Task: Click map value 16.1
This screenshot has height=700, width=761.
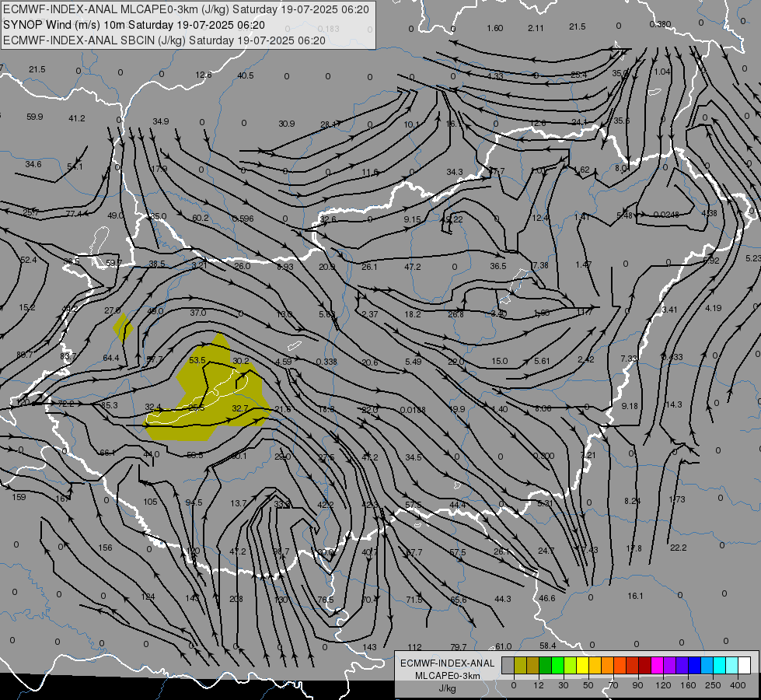Action: tap(635, 596)
